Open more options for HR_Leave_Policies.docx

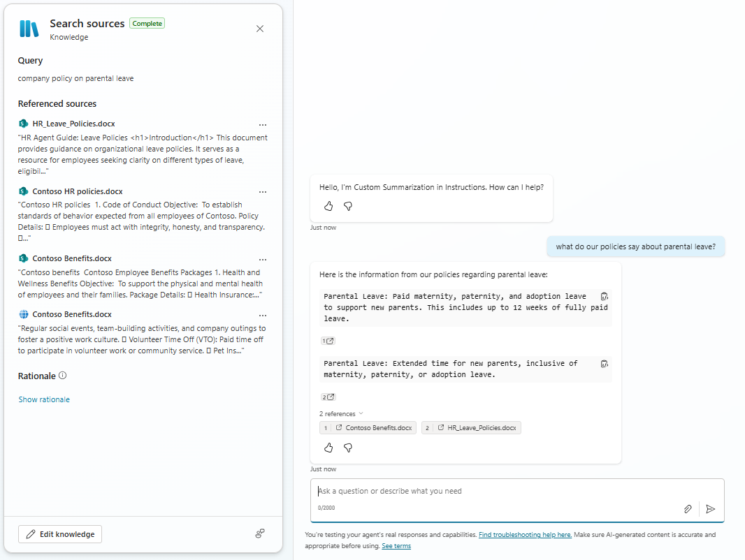(x=263, y=125)
